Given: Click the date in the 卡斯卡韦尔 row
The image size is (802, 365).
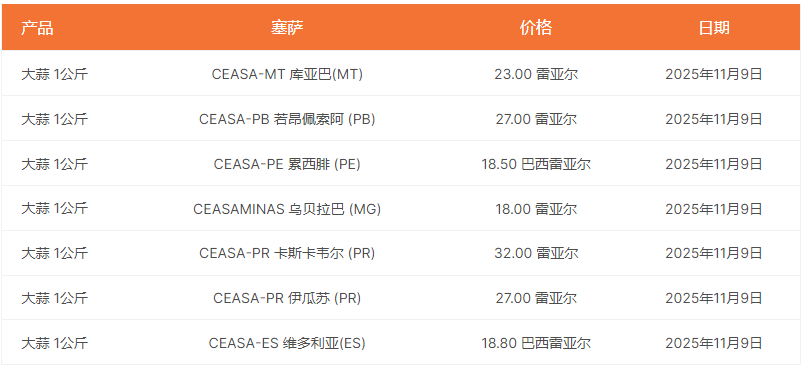Looking at the screenshot, I should pos(714,253).
